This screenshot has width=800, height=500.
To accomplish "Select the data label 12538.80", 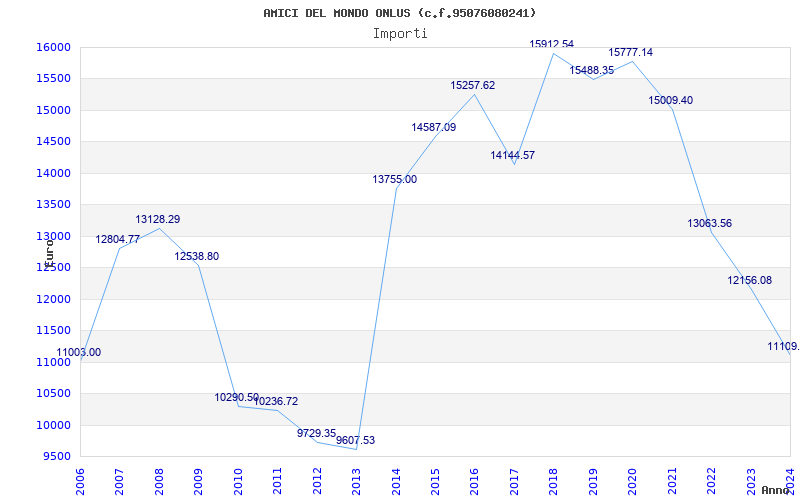I will (196, 256).
